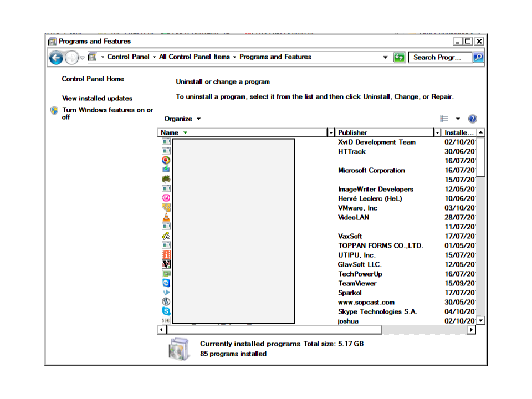
Task: Open View installed updates link
Action: (x=97, y=99)
